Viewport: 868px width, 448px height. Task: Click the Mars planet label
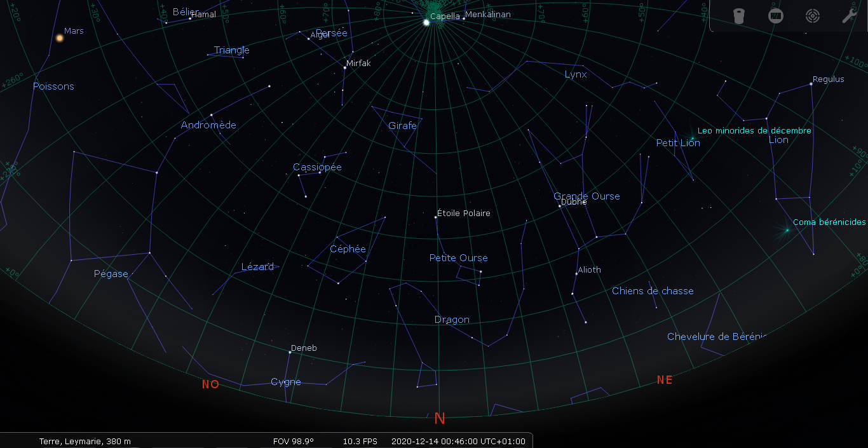pyautogui.click(x=74, y=31)
